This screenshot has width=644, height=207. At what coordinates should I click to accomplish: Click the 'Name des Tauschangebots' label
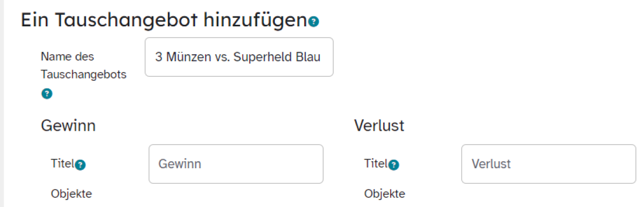click(x=83, y=65)
